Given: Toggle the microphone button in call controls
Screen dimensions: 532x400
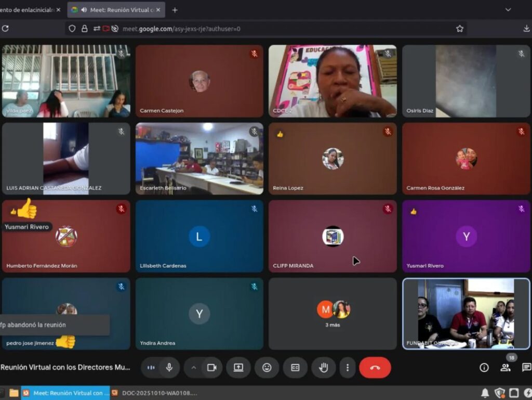Looking at the screenshot, I should 169,368.
